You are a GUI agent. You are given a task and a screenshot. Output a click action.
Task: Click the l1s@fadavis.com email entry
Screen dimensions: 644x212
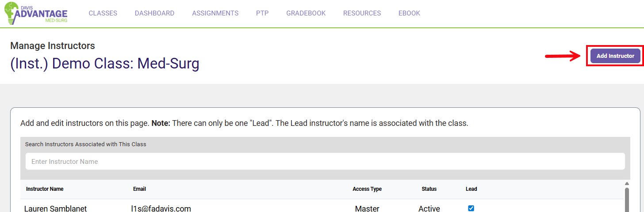tap(161, 208)
